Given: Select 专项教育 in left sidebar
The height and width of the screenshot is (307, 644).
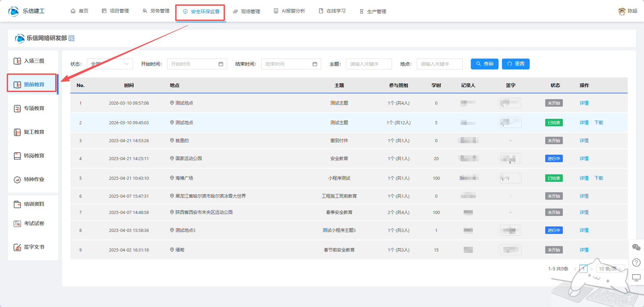Looking at the screenshot, I should point(33,108).
